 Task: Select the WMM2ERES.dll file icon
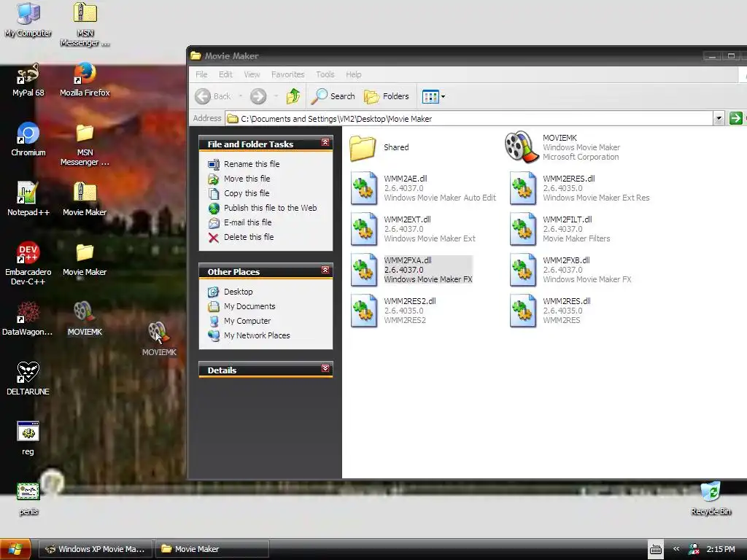click(522, 188)
